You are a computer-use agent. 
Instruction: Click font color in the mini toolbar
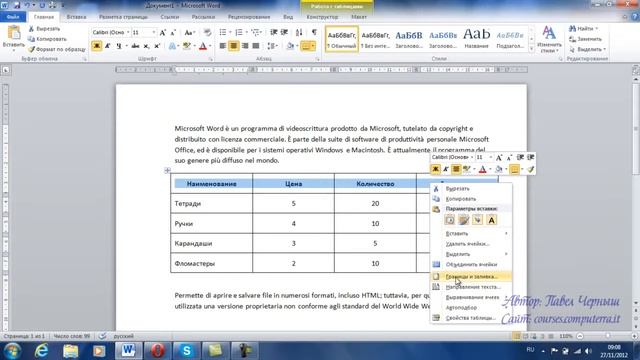click(x=482, y=169)
